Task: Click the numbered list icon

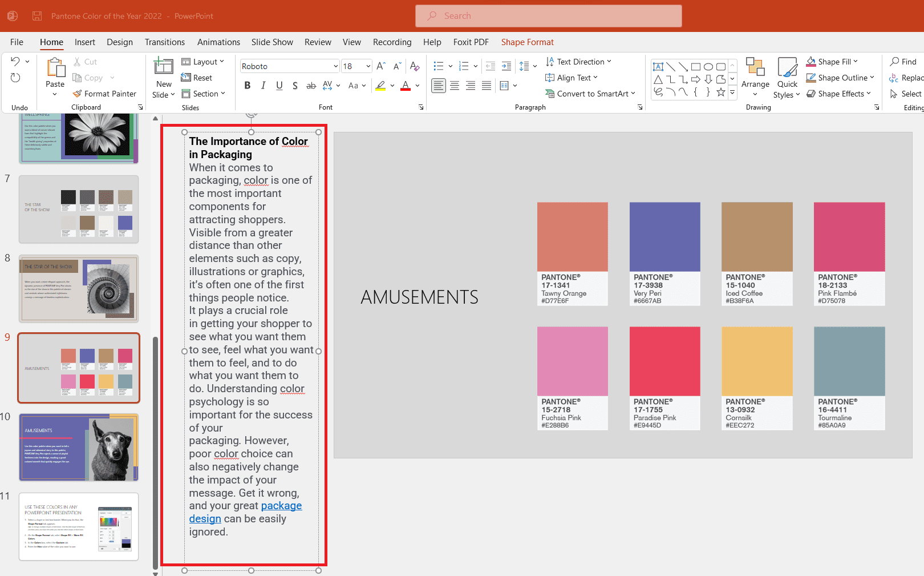Action: click(464, 66)
